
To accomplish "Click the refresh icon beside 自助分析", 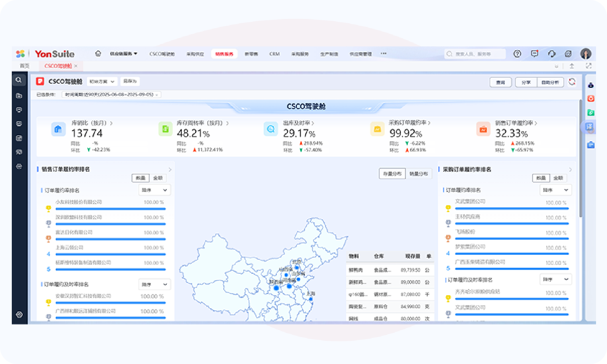I will click(572, 82).
